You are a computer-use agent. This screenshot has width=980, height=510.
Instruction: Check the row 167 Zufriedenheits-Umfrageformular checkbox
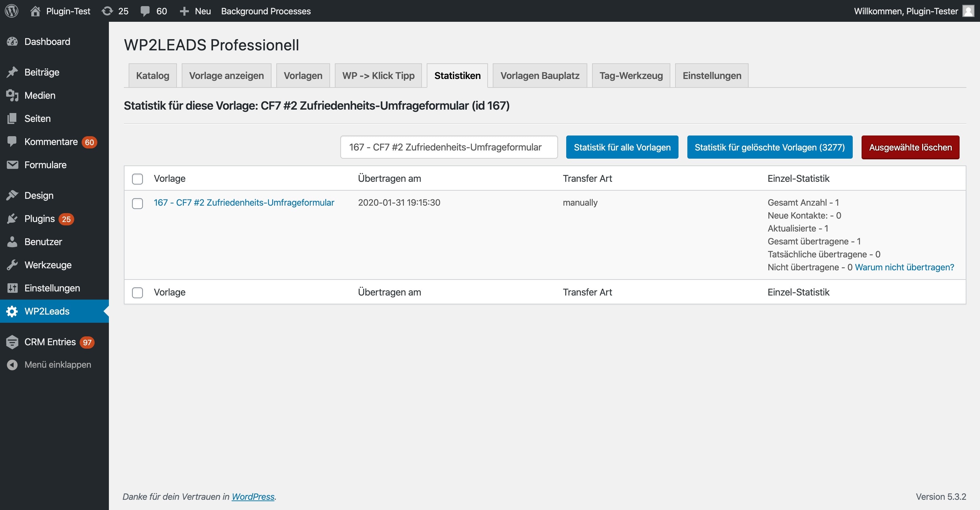137,203
